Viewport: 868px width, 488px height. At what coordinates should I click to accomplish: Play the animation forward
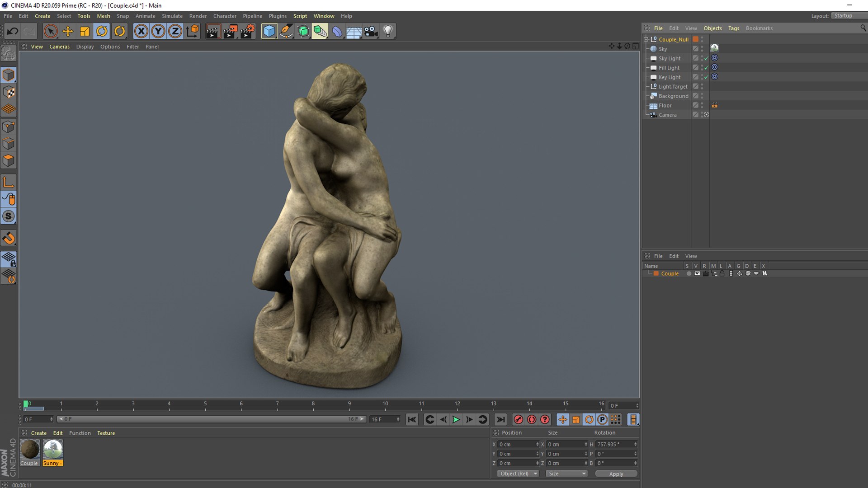click(x=456, y=419)
